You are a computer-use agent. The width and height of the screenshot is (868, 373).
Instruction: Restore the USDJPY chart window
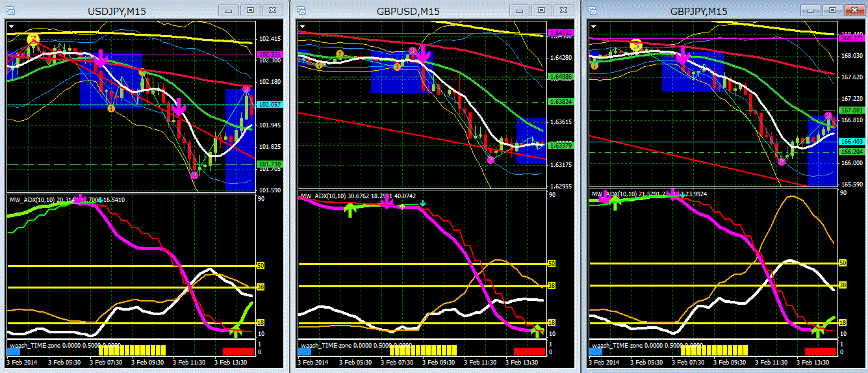pos(251,10)
